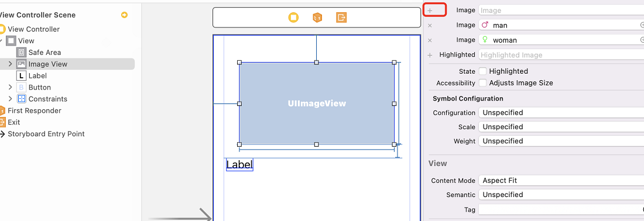The width and height of the screenshot is (644, 221).
Task: Click the Label L icon
Action: coord(21,75)
